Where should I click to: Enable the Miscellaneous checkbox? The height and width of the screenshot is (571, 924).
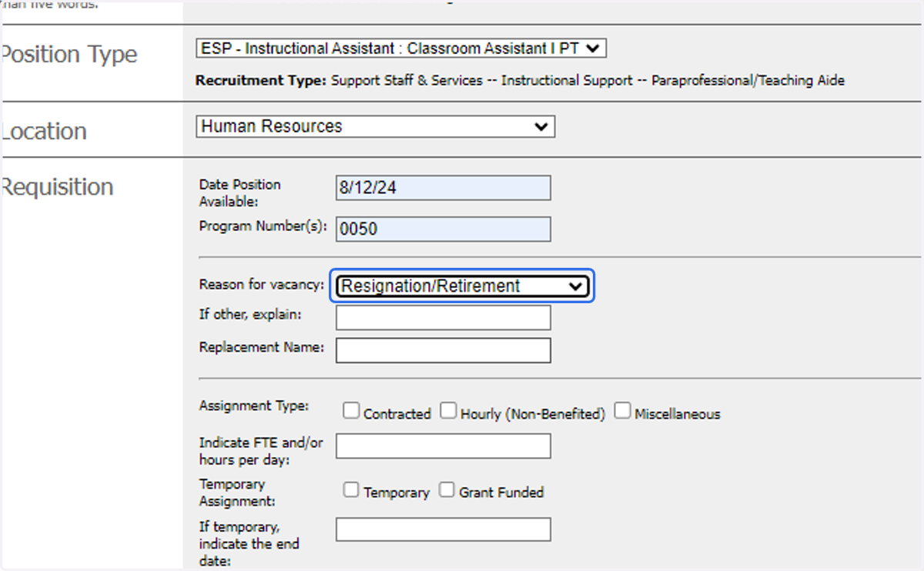(x=622, y=411)
